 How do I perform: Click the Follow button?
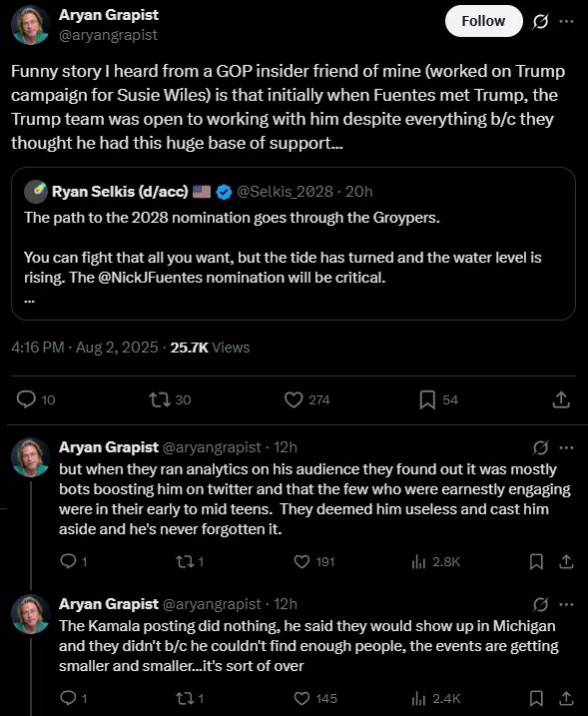(x=483, y=21)
